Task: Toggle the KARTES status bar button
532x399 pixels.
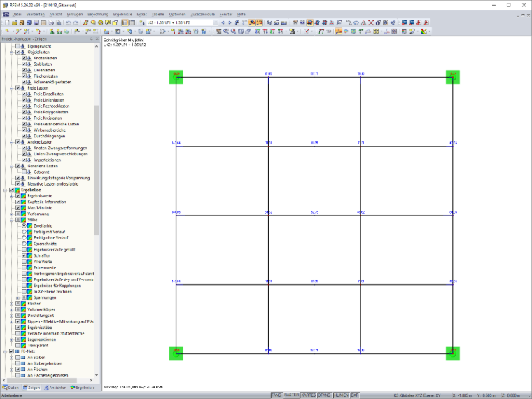Action: pos(309,395)
